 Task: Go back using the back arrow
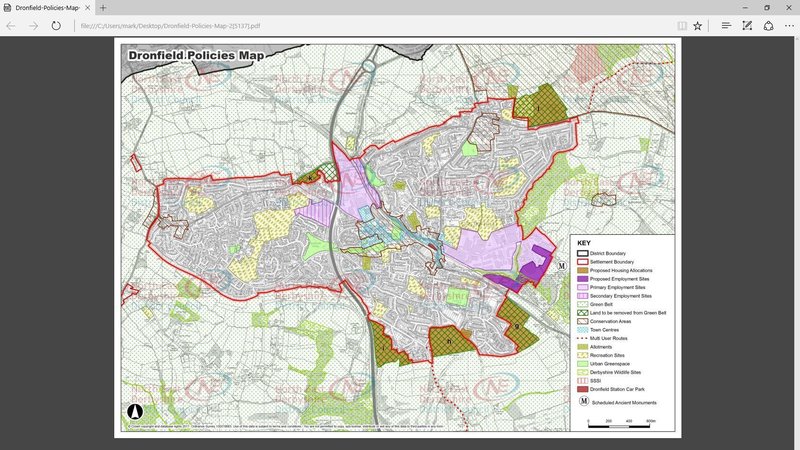point(11,25)
